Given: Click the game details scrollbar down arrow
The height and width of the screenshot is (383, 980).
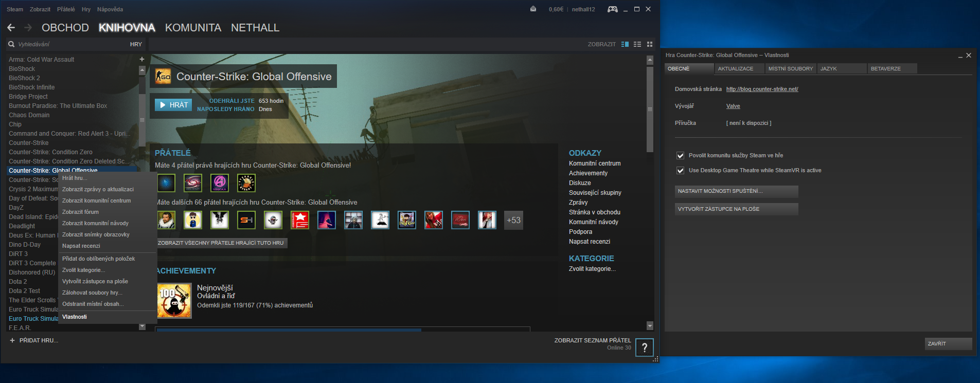Looking at the screenshot, I should point(650,326).
